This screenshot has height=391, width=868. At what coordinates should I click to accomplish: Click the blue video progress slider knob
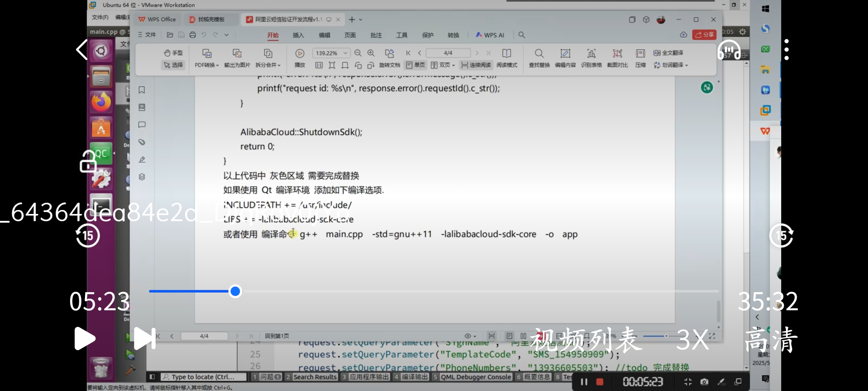click(x=235, y=291)
